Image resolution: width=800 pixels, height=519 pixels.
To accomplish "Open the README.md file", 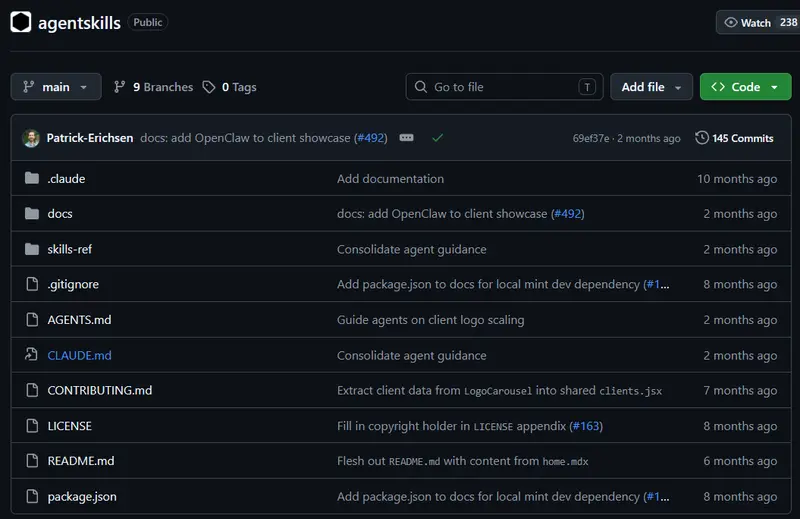I will coord(81,461).
